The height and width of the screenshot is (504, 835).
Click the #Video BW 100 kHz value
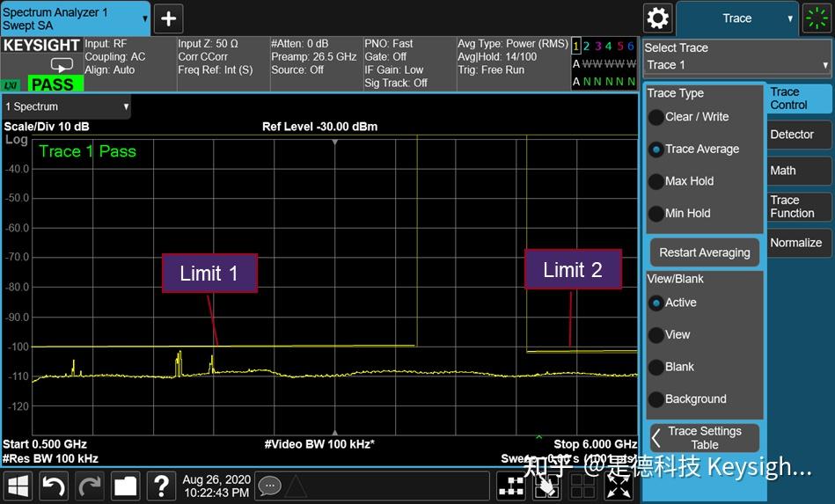point(319,444)
